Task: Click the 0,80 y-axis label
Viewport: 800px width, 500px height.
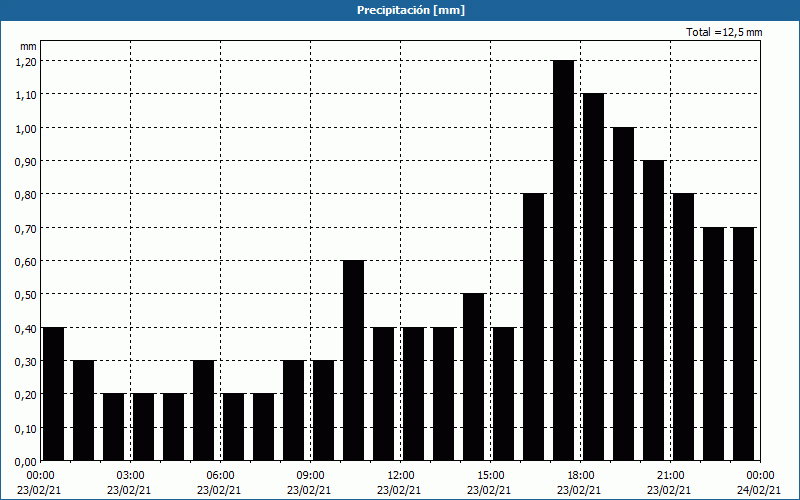Action: (x=28, y=194)
